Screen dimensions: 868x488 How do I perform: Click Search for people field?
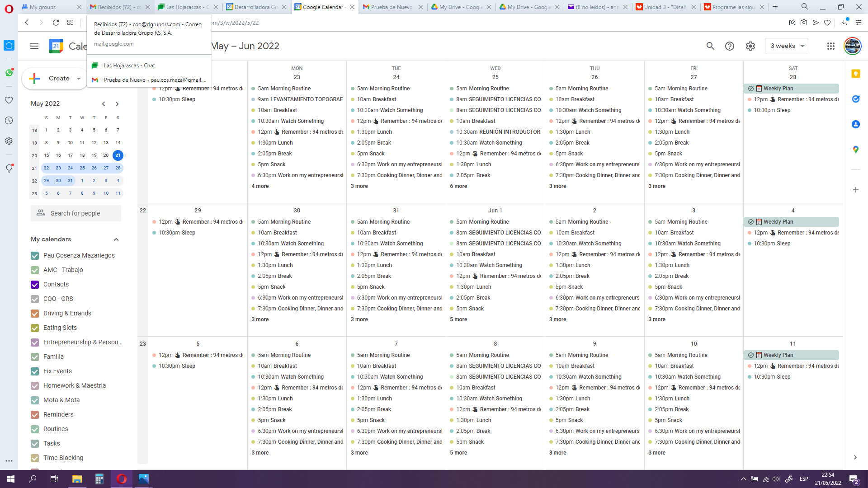[76, 213]
